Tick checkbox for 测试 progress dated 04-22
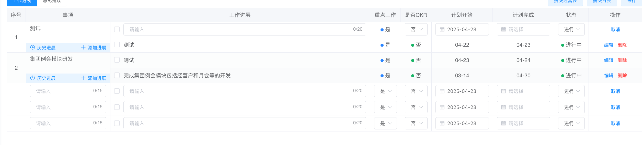 tap(117, 45)
